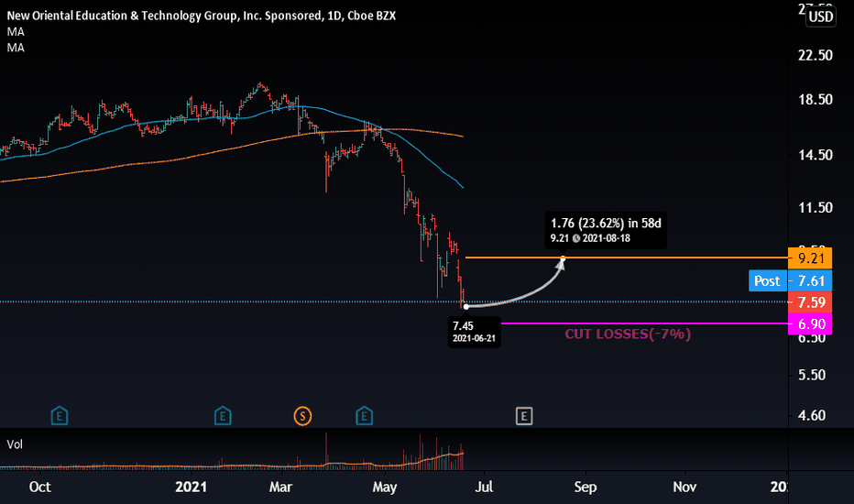Click the May label on time axis
The image size is (854, 504).
[385, 487]
